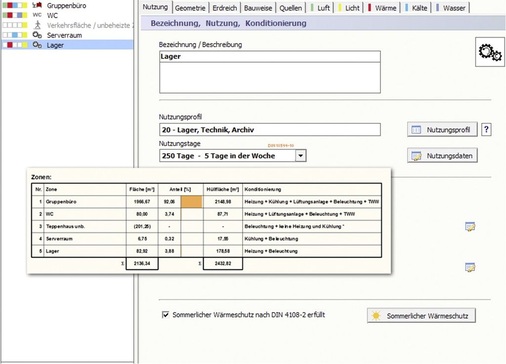506x364 pixels.
Task: Click the Gruppenbüro area value 1966,67
Action: pos(142,202)
